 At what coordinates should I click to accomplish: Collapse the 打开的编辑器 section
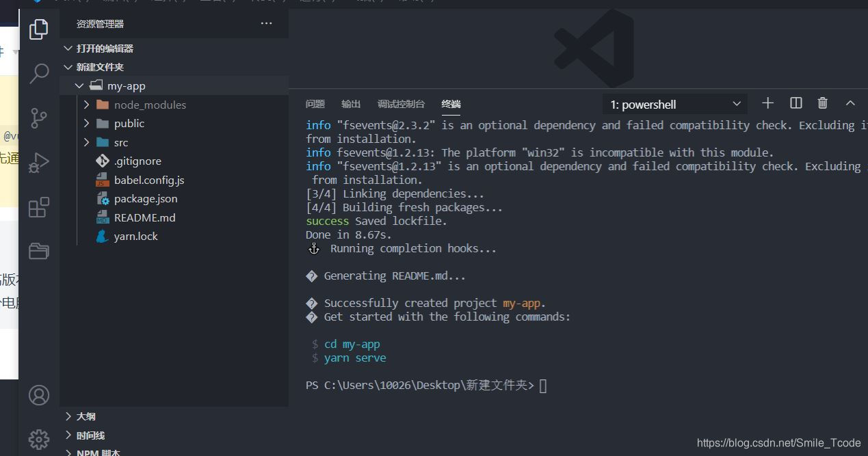68,49
